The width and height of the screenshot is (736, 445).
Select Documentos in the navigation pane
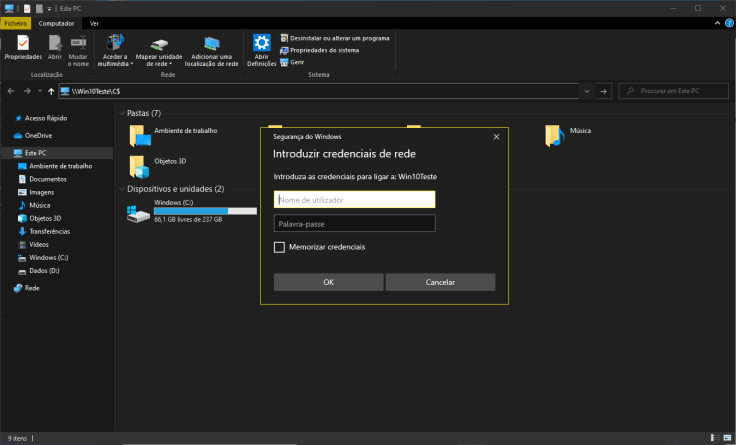coord(47,179)
